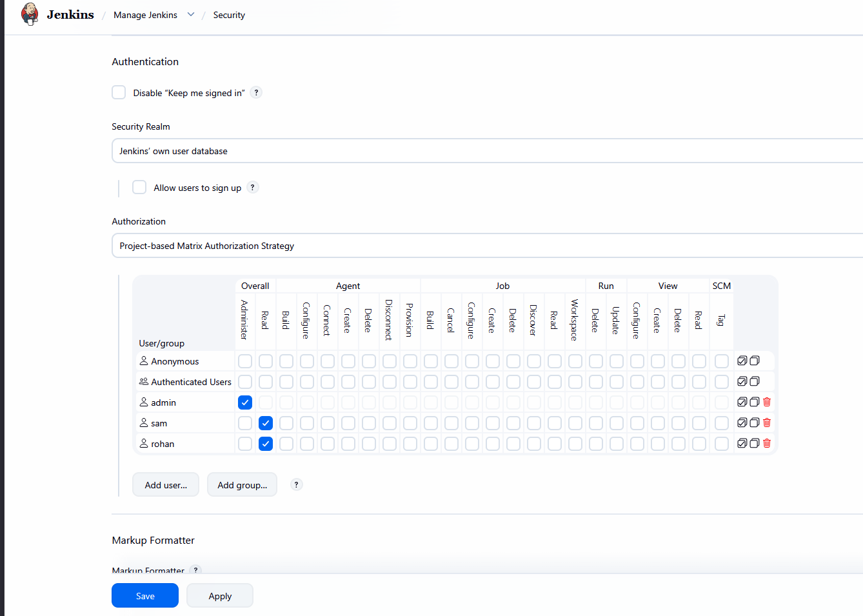
Task: Uncheck Overall Read for sam
Action: (x=266, y=423)
